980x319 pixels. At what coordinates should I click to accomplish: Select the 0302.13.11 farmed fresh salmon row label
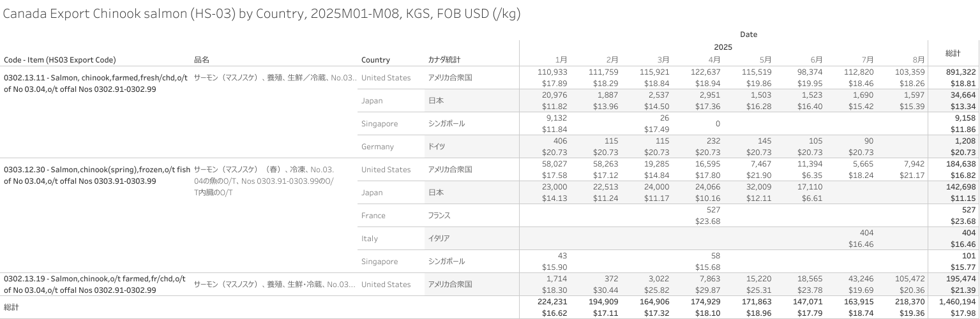tap(96, 84)
